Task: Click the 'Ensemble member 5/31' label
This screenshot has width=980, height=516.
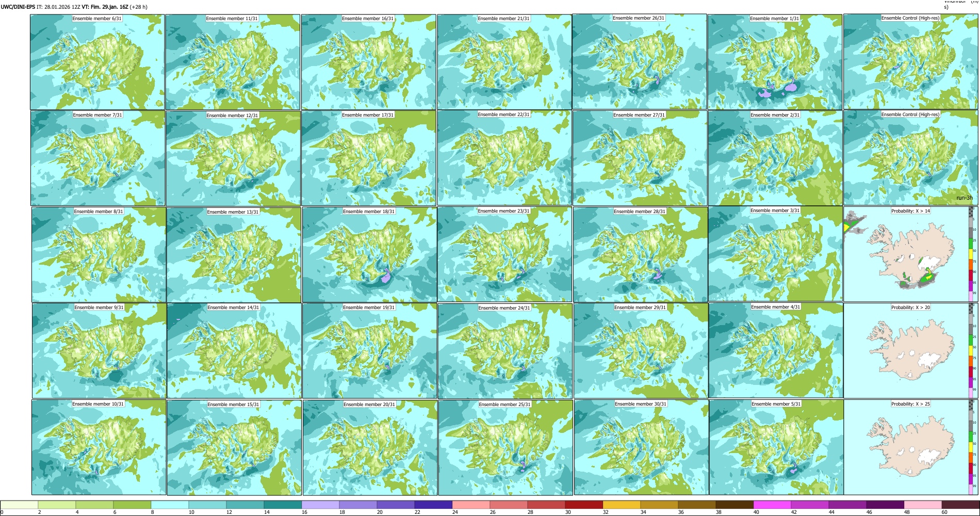Action: [x=776, y=404]
